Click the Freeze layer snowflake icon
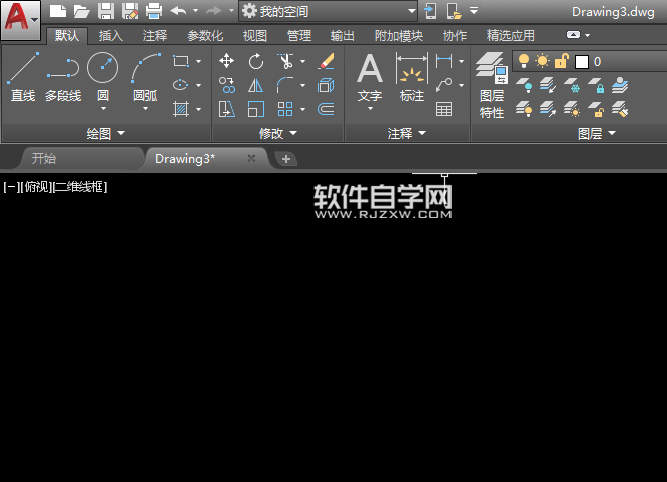 click(x=572, y=85)
